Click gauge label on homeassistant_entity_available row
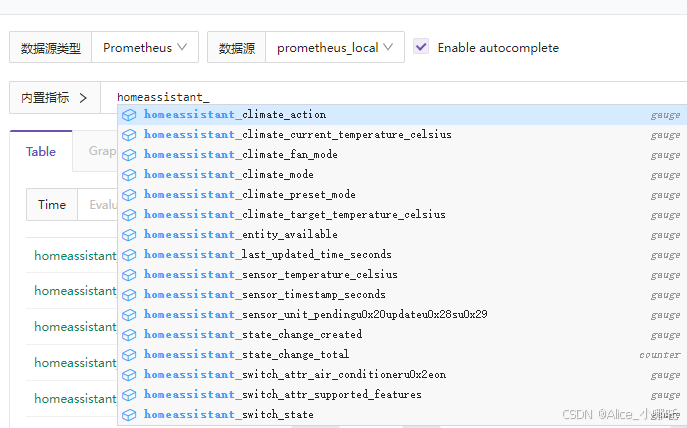 coord(666,235)
